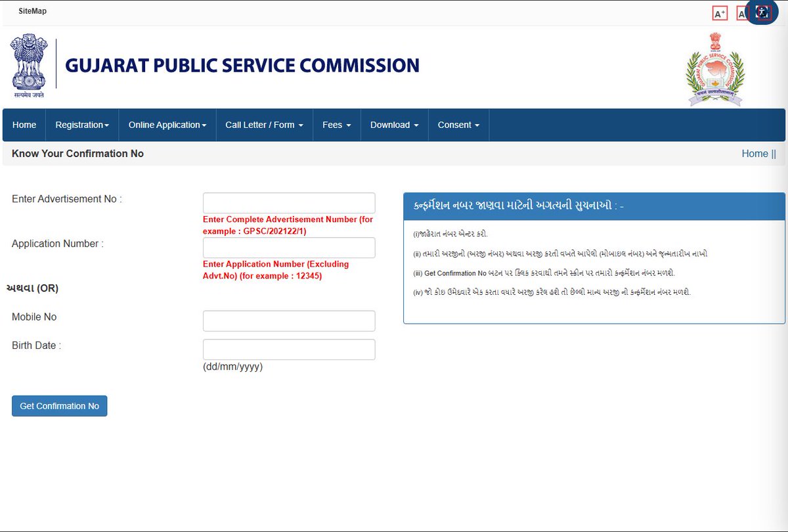The image size is (788, 532).
Task: Click the Gujarati instructions panel header
Action: click(x=594, y=206)
